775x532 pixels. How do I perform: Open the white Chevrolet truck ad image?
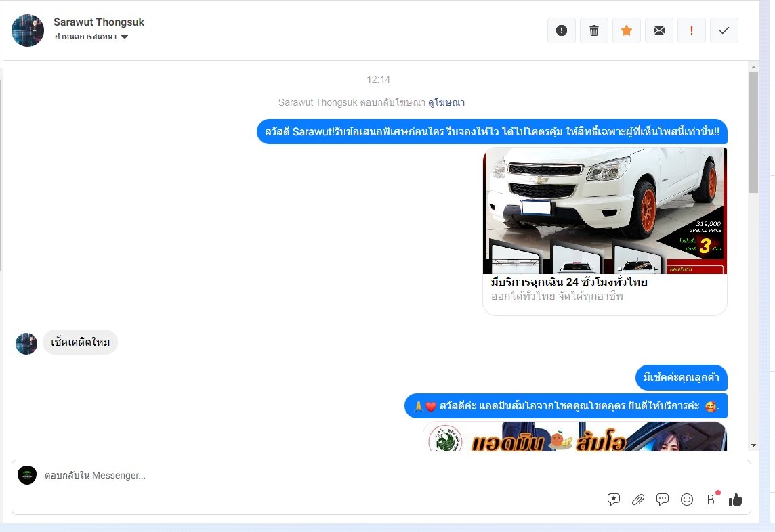pyautogui.click(x=604, y=210)
